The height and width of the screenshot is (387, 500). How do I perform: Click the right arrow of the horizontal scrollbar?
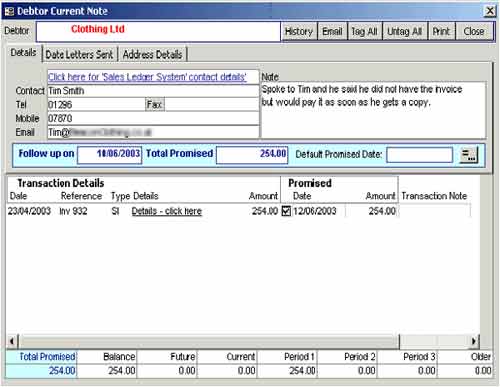[474, 341]
